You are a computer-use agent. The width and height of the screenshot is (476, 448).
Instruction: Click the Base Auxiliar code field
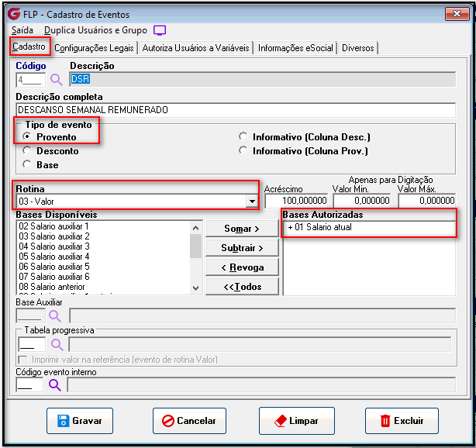click(30, 316)
